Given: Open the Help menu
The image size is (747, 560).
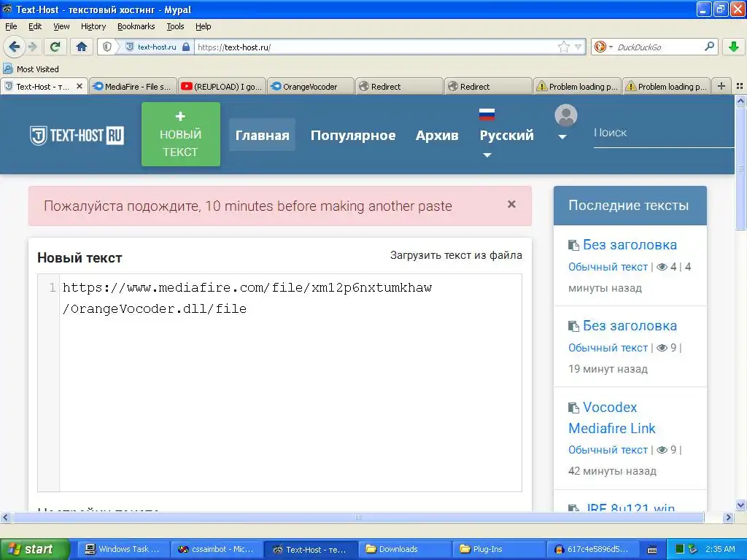Looking at the screenshot, I should 204,26.
